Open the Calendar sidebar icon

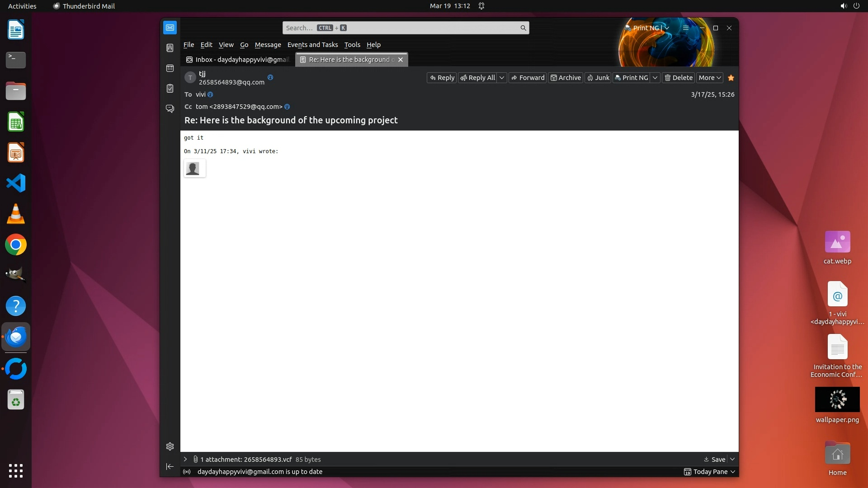170,68
